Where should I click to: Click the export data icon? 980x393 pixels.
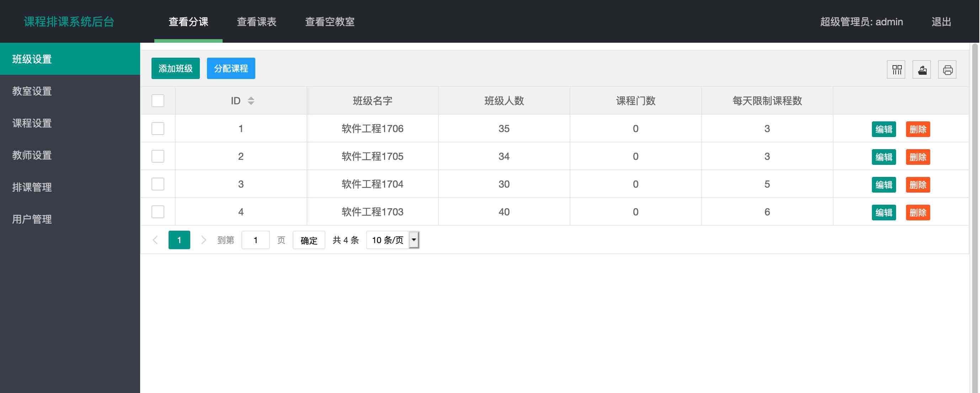coord(922,69)
